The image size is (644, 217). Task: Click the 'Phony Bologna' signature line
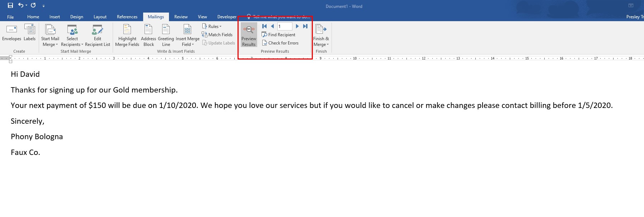point(37,137)
